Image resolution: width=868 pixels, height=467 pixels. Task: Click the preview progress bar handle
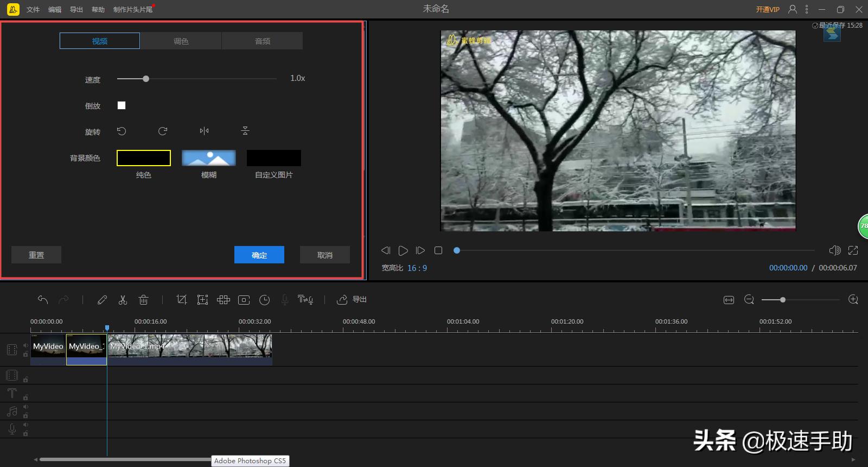pyautogui.click(x=457, y=250)
